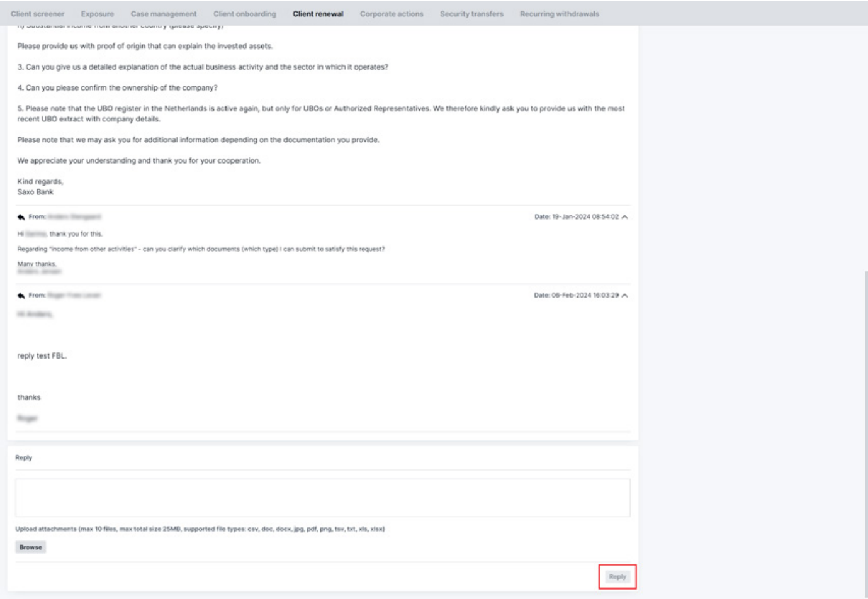Click the date stamp 19-Jan-2024 08:54:02
Image resolution: width=868 pixels, height=599 pixels.
coord(576,217)
